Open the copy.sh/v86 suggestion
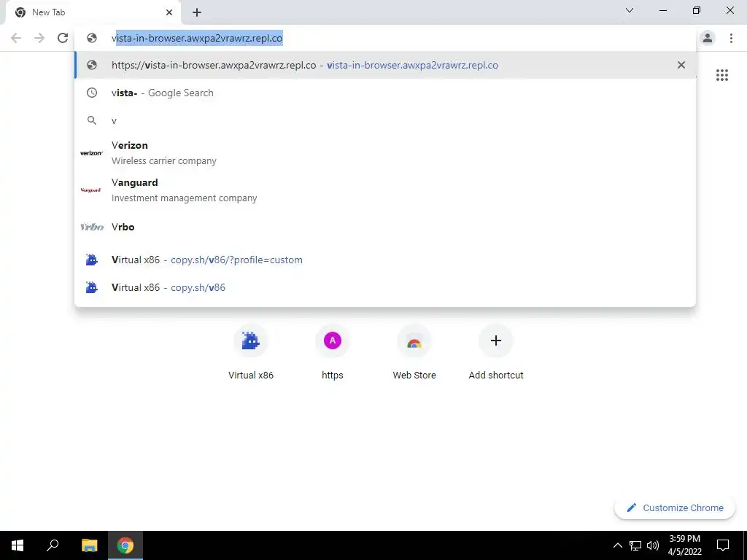Viewport: 747px width, 560px height. [x=385, y=287]
